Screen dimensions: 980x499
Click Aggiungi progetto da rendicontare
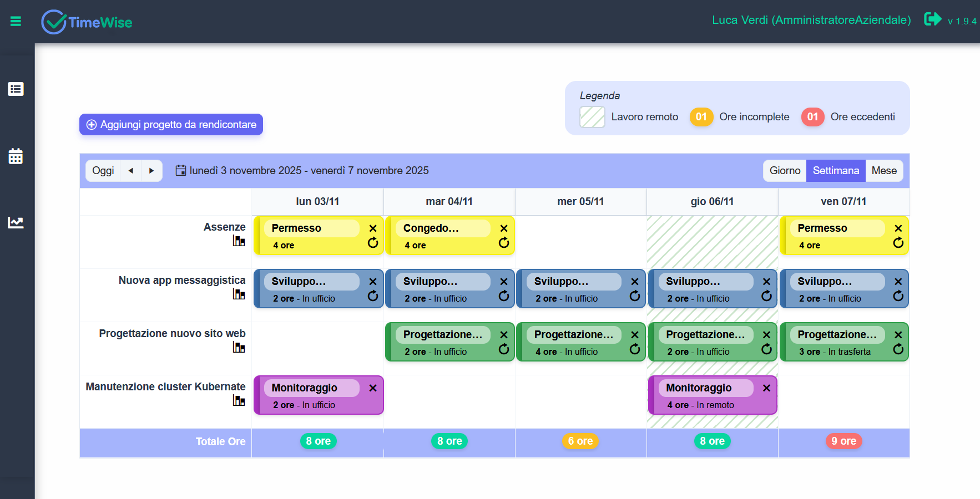tap(171, 124)
